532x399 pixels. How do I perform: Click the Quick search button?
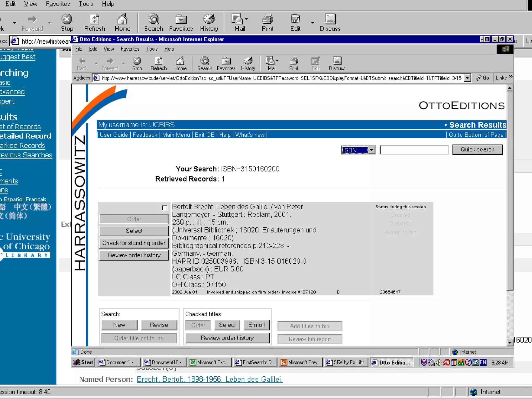477,150
